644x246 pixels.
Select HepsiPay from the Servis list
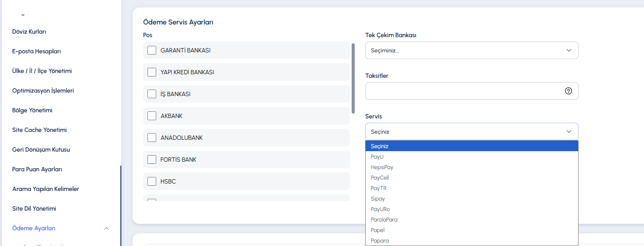[472, 167]
